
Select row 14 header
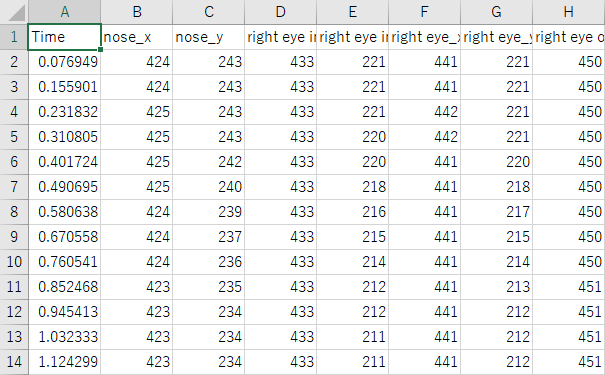14,362
